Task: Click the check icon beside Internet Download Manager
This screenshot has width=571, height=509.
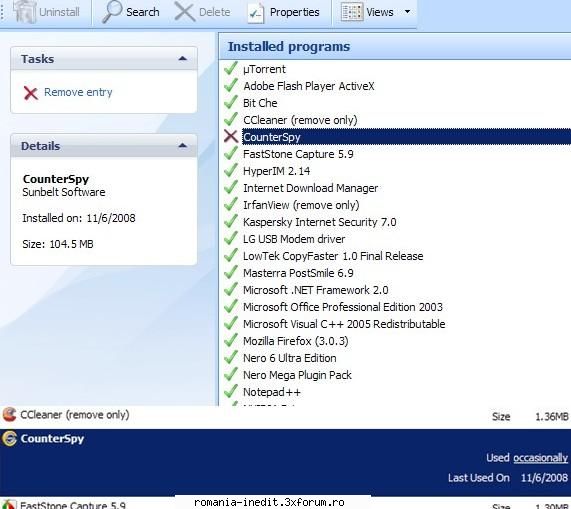Action: tap(231, 187)
